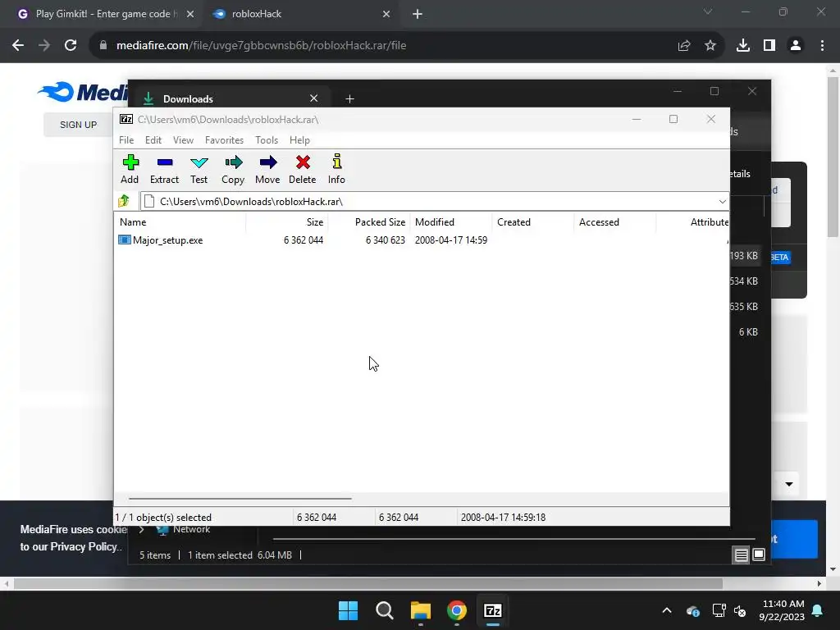This screenshot has width=840, height=630.
Task: Go up one folder level in 7-Zip
Action: (125, 201)
